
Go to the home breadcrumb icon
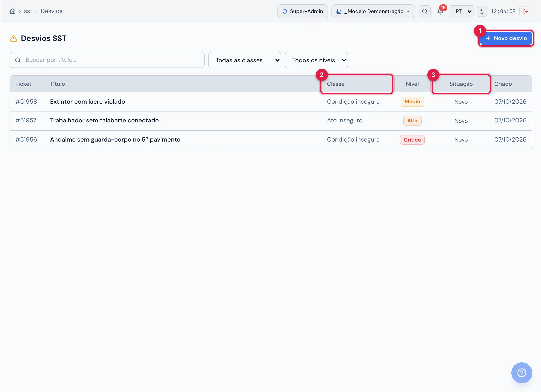click(13, 11)
